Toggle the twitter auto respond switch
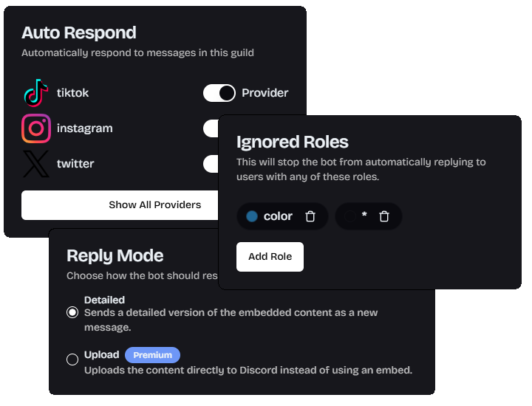 point(211,164)
